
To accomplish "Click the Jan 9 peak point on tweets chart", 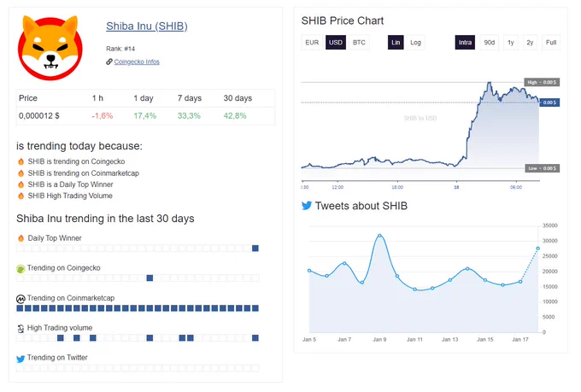I will (380, 236).
